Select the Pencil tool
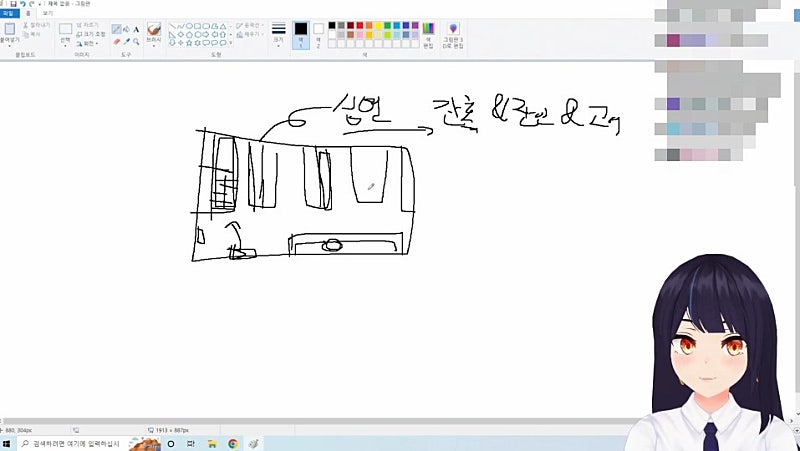Viewport: 800px width, 451px height. (116, 29)
